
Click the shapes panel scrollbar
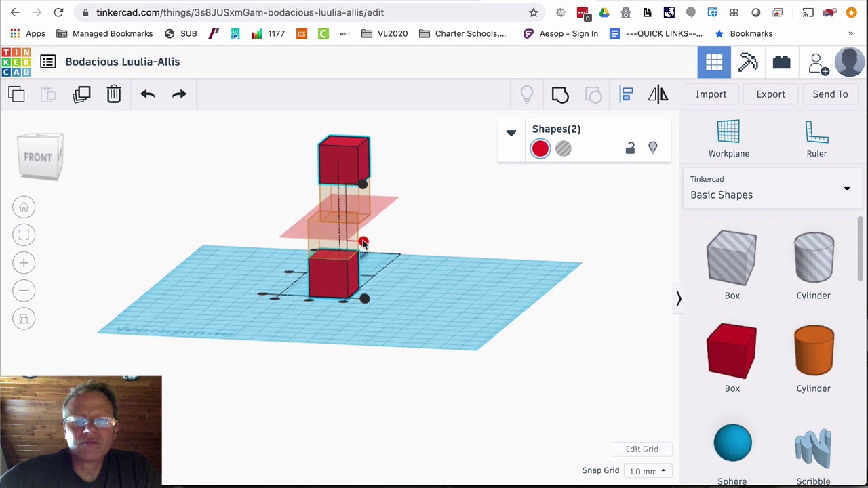coord(861,248)
